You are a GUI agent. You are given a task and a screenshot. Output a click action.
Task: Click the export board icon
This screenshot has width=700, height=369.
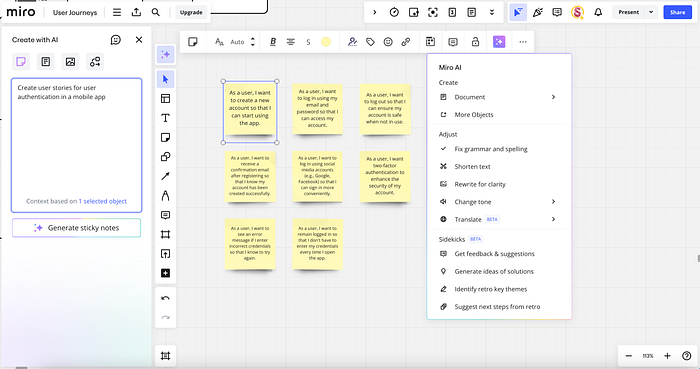(136, 12)
